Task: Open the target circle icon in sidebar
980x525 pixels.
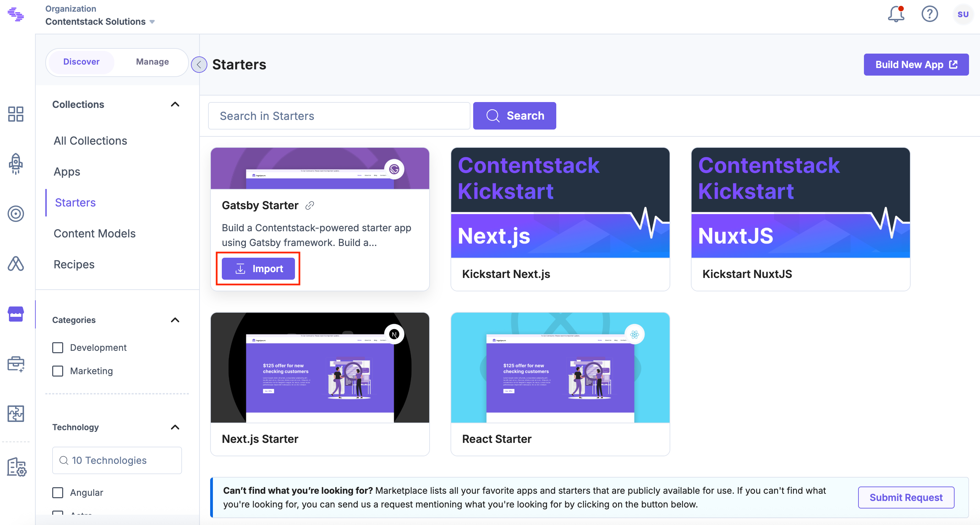Action: pyautogui.click(x=15, y=214)
